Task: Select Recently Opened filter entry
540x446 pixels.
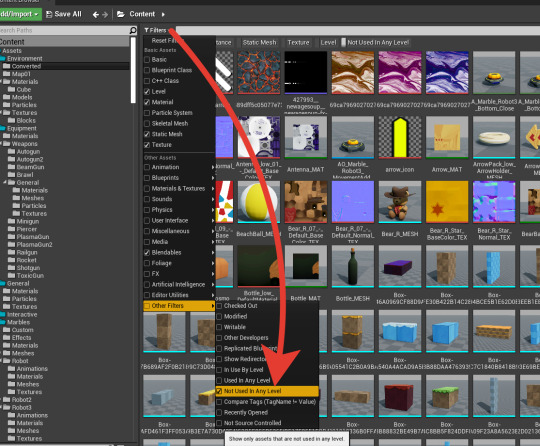Action: pyautogui.click(x=267, y=413)
